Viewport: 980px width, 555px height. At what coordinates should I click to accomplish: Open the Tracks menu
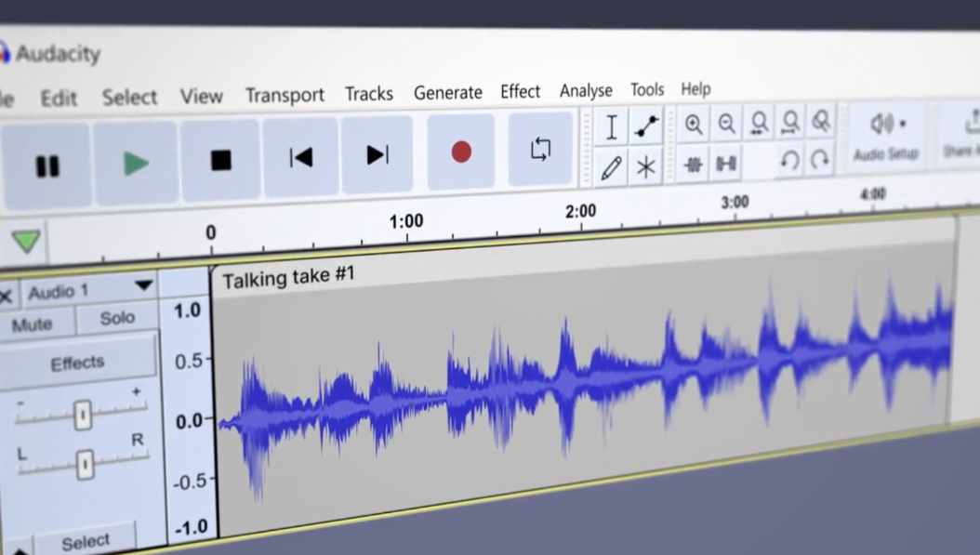369,93
